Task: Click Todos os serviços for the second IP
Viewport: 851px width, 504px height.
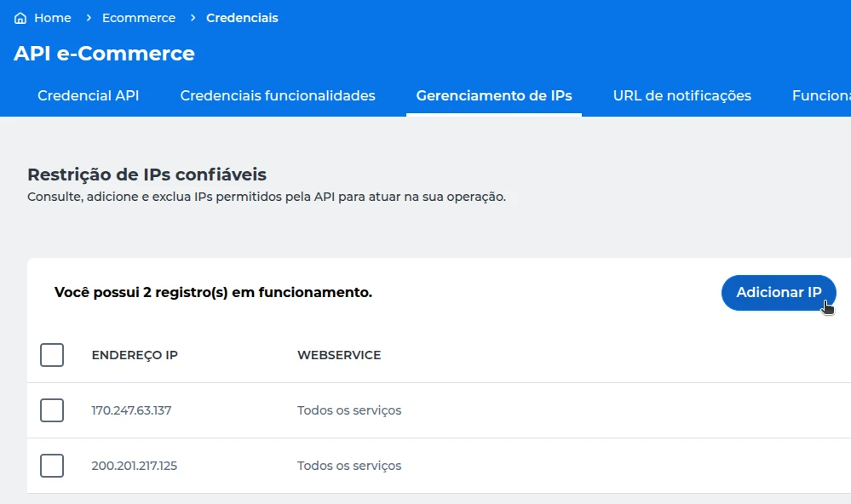Action: click(349, 466)
